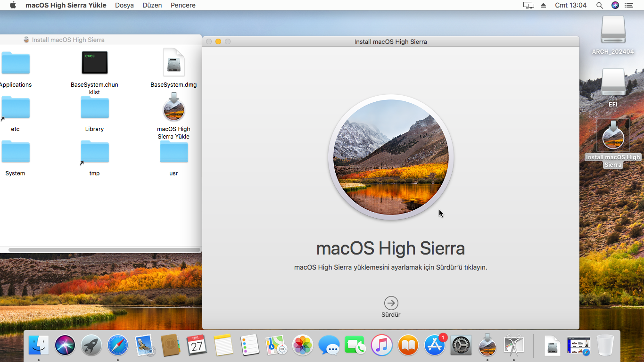Viewport: 644px width, 362px height.
Task: Select the BaseSystem.chunklist exec file
Action: pos(94,63)
